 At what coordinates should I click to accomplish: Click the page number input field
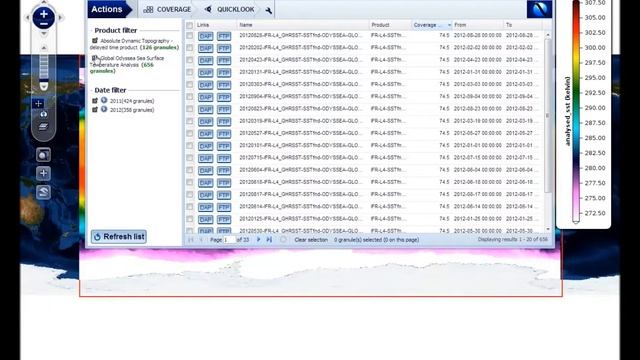(229, 240)
